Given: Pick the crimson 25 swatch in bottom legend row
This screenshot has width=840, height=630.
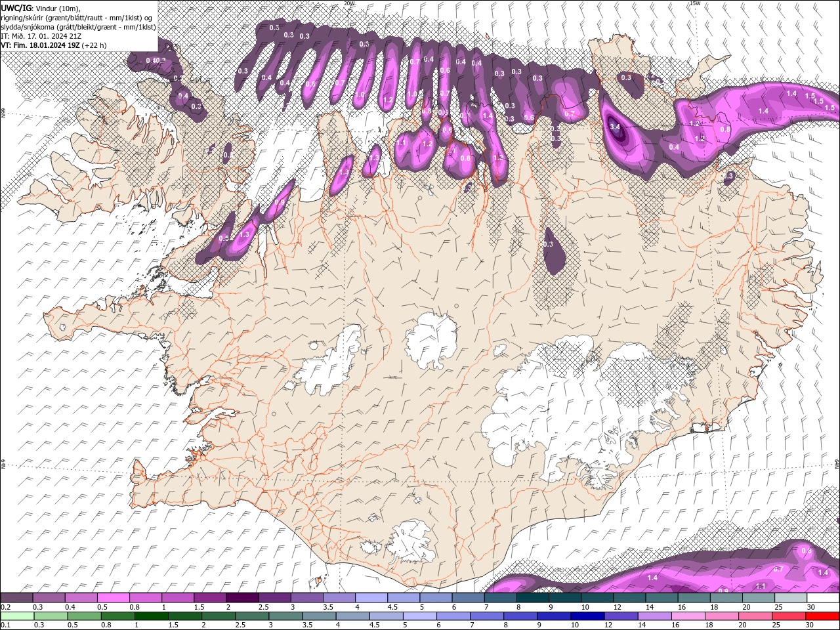Looking at the screenshot, I should click(x=789, y=616).
